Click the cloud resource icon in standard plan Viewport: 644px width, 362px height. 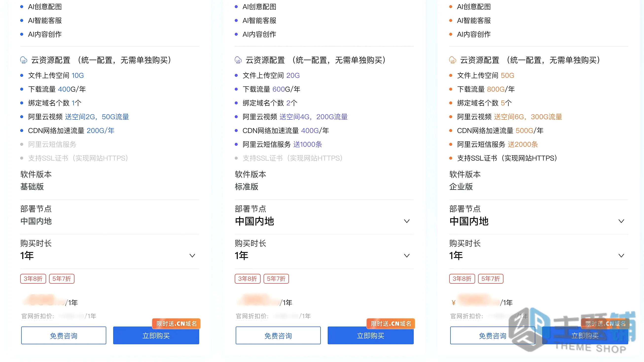pos(238,60)
